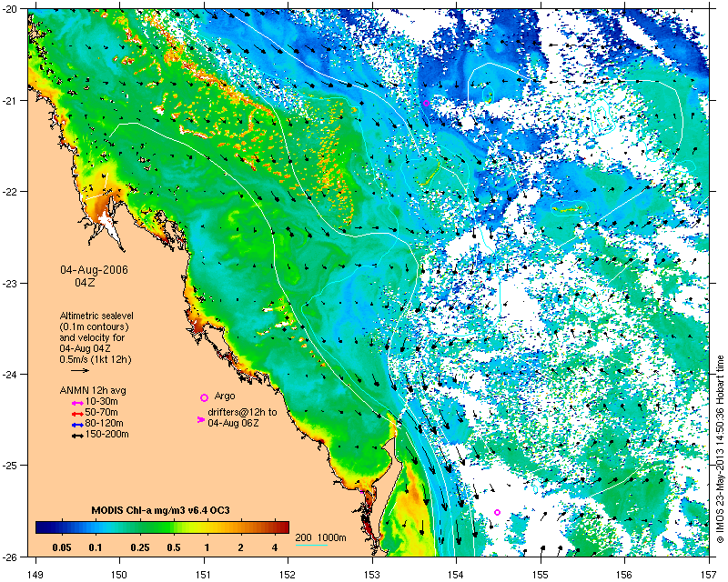Click the longitude axis label 152
The height and width of the screenshot is (582, 728).
[x=288, y=575]
